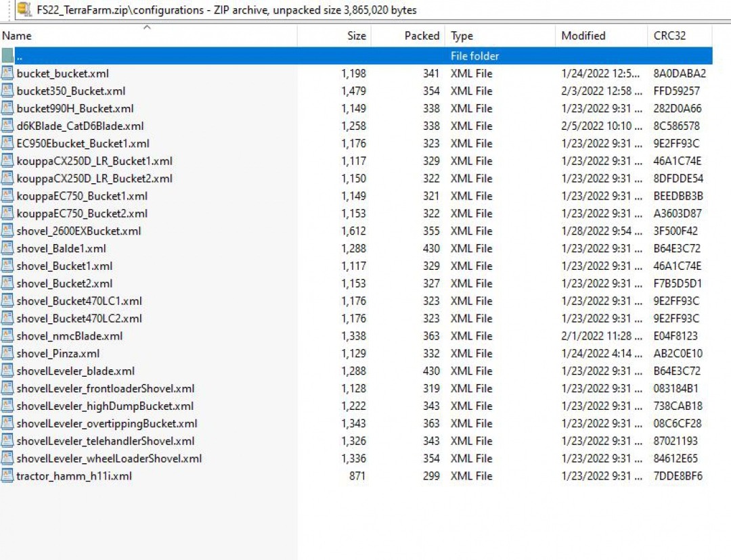Select the shovel_2600EXBucket.xml entry
Image resolution: width=731 pixels, height=560 pixels.
click(x=79, y=231)
